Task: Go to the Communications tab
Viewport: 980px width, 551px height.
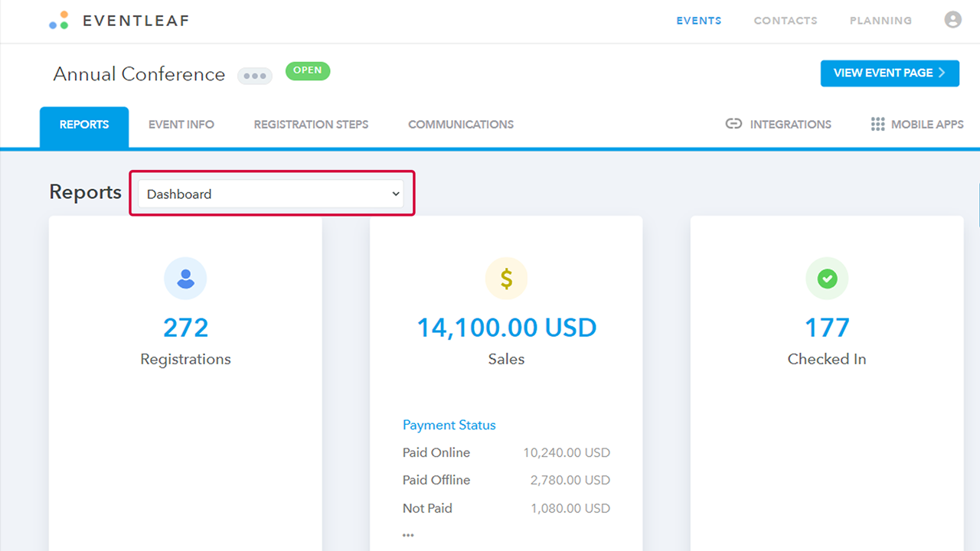Action: [460, 124]
